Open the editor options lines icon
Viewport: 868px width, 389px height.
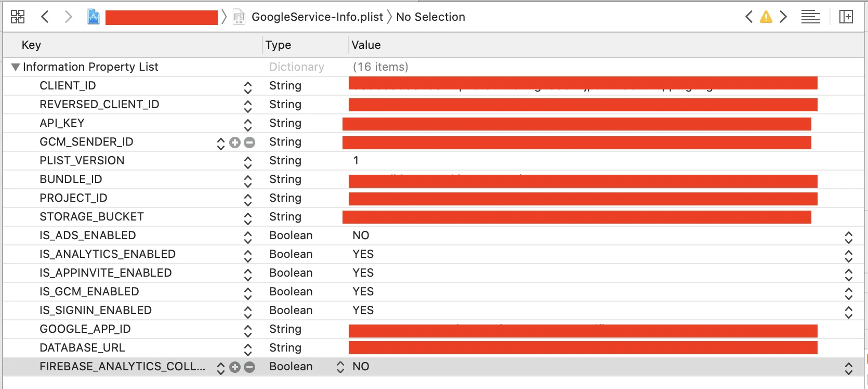click(x=810, y=17)
